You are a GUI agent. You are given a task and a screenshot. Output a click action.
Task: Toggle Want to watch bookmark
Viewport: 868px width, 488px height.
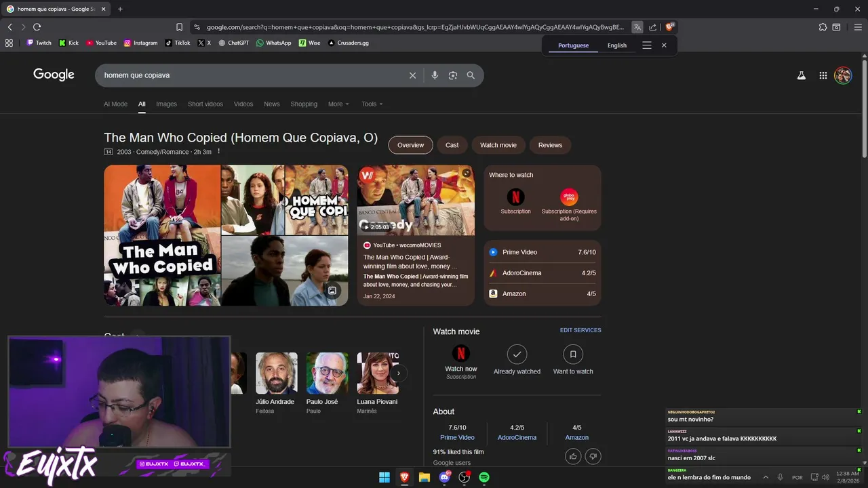point(573,359)
